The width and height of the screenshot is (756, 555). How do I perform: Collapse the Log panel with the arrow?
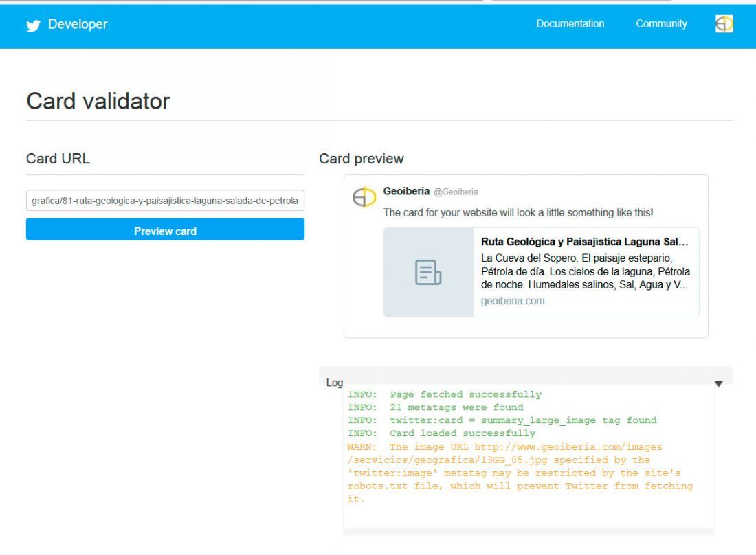(718, 383)
